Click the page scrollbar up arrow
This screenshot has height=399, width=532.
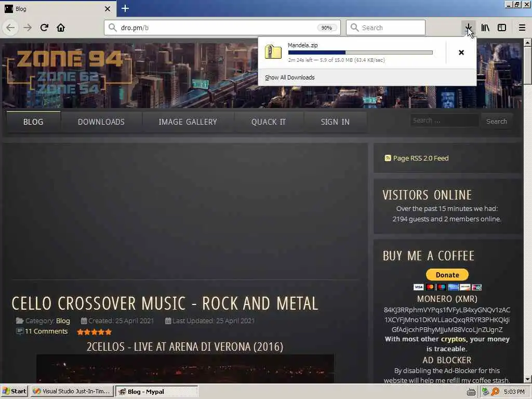tap(527, 43)
